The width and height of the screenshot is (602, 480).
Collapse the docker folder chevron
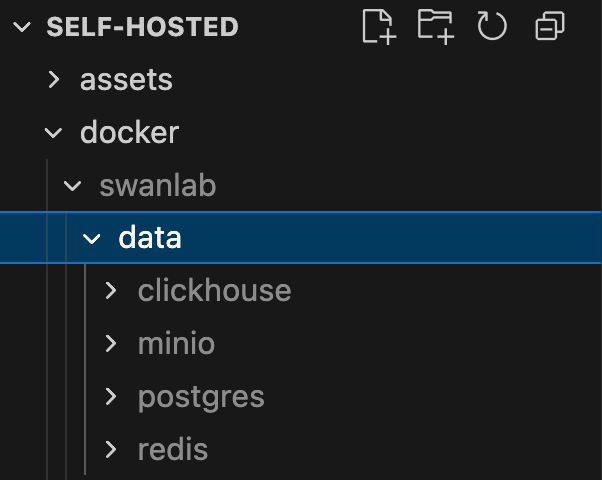click(55, 133)
